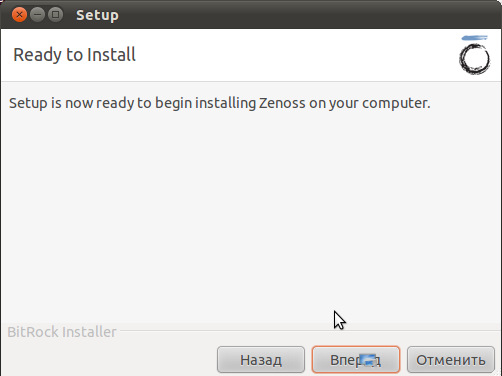Screen dimensions: 502x376
Task: Click the white header panel background
Action: 283,55
